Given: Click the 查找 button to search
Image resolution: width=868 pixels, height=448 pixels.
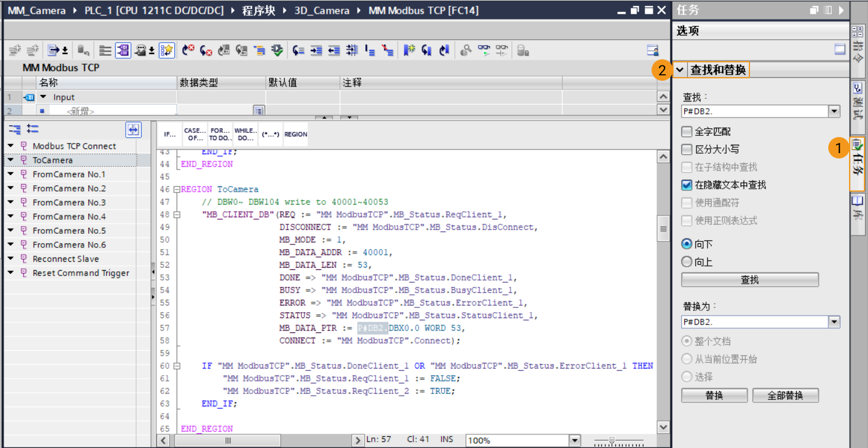Looking at the screenshot, I should point(749,279).
